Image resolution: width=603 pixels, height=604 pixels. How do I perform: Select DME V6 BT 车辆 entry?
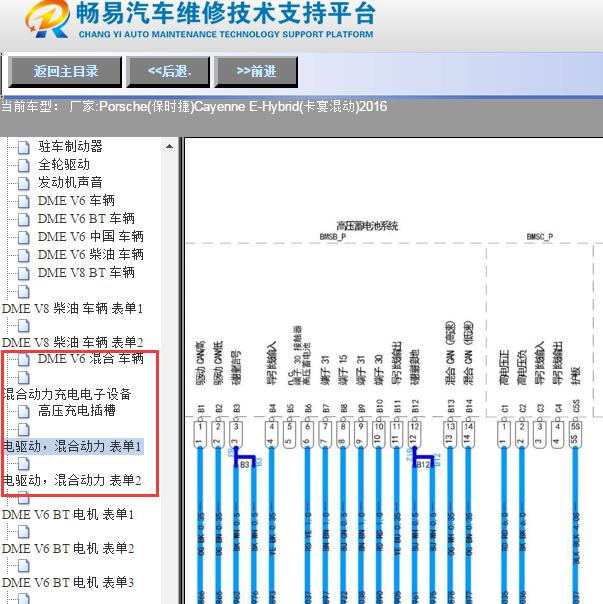click(x=86, y=218)
